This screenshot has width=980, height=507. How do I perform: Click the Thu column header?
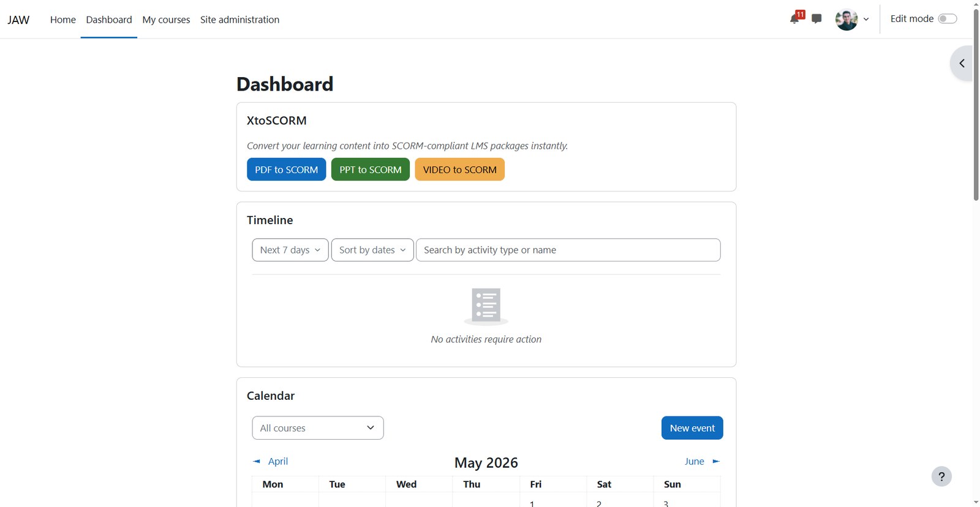pyautogui.click(x=472, y=484)
